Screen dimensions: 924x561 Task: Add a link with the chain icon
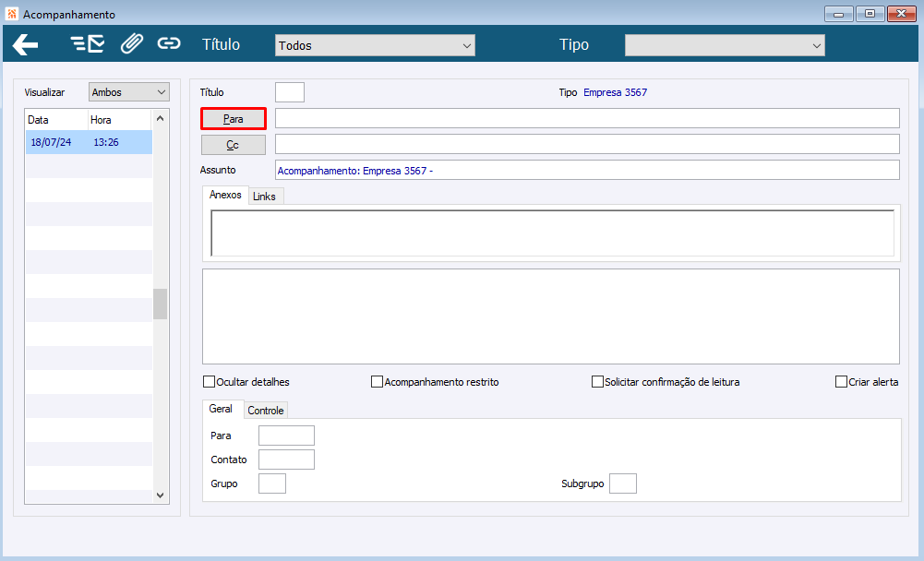coord(169,43)
